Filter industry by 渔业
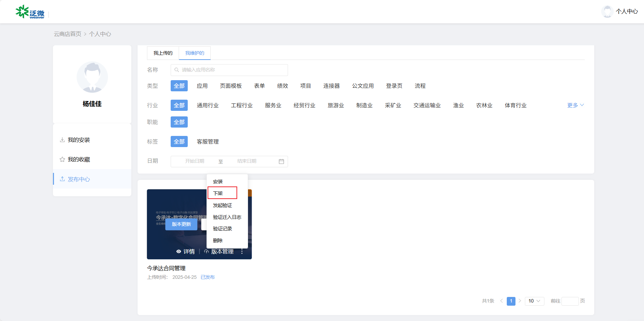 coord(458,105)
